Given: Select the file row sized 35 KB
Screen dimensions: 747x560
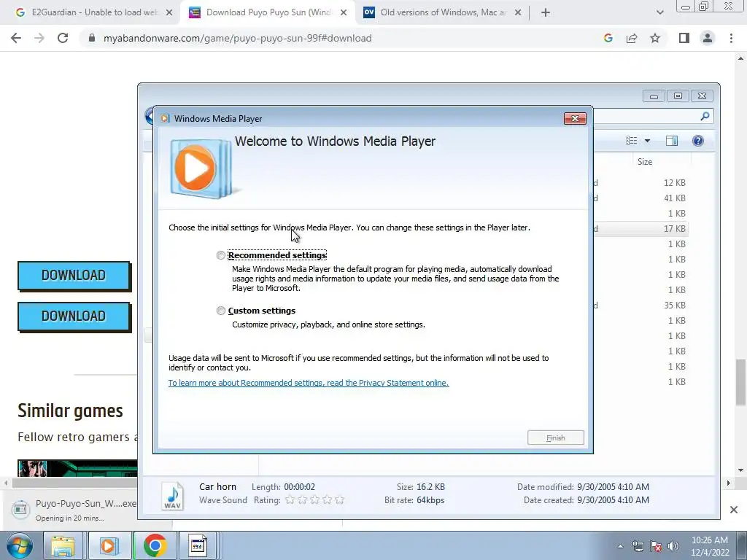Looking at the screenshot, I should click(640, 306).
